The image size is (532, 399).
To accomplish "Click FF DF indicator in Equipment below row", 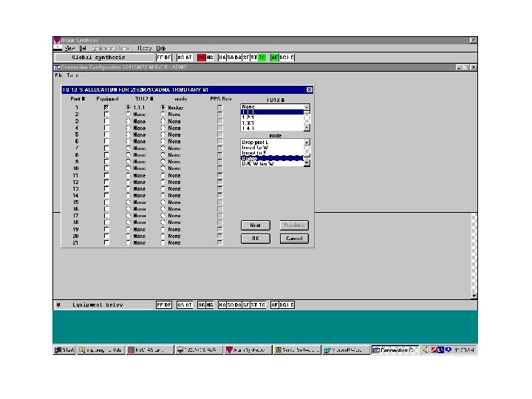I will (x=164, y=305).
